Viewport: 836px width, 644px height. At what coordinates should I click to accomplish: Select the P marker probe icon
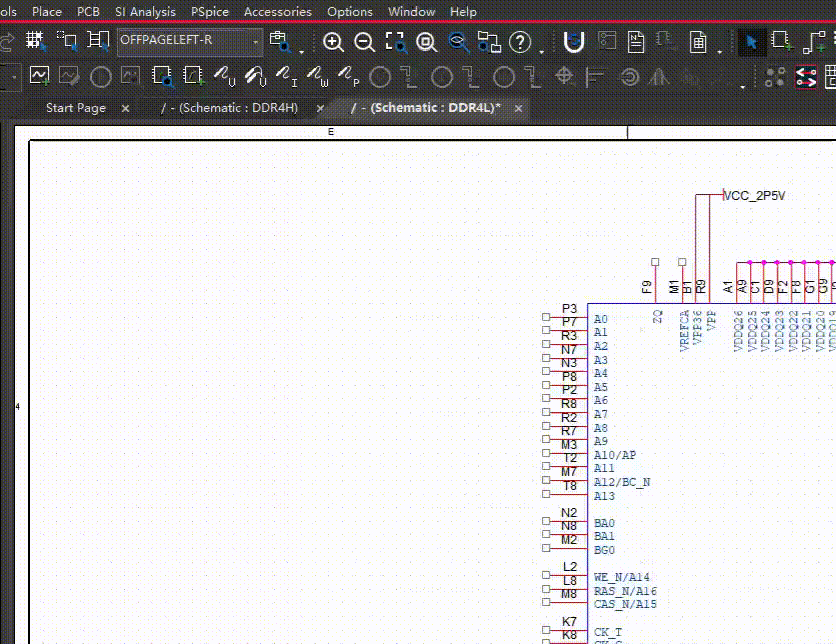349,76
